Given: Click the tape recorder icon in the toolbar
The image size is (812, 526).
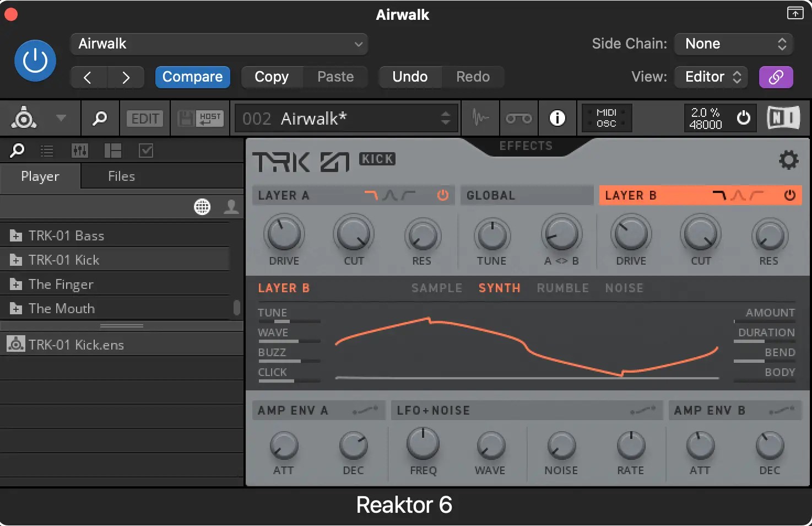Looking at the screenshot, I should (x=518, y=118).
